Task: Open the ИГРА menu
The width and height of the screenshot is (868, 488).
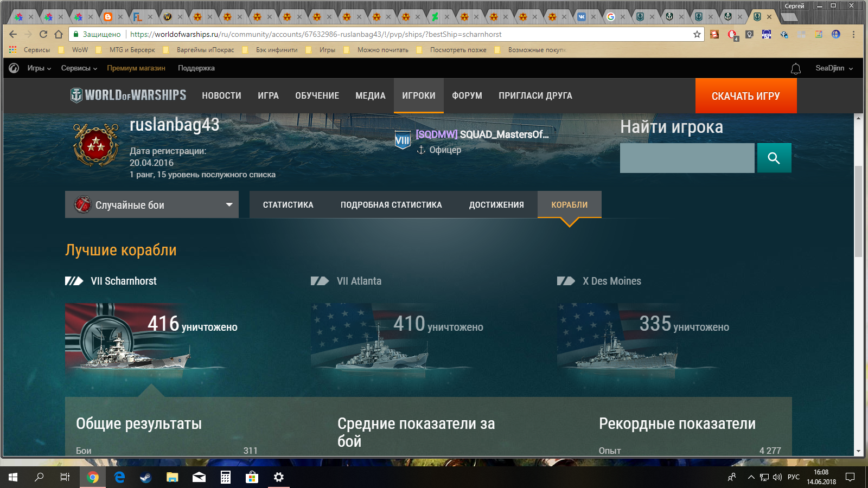Action: 268,95
